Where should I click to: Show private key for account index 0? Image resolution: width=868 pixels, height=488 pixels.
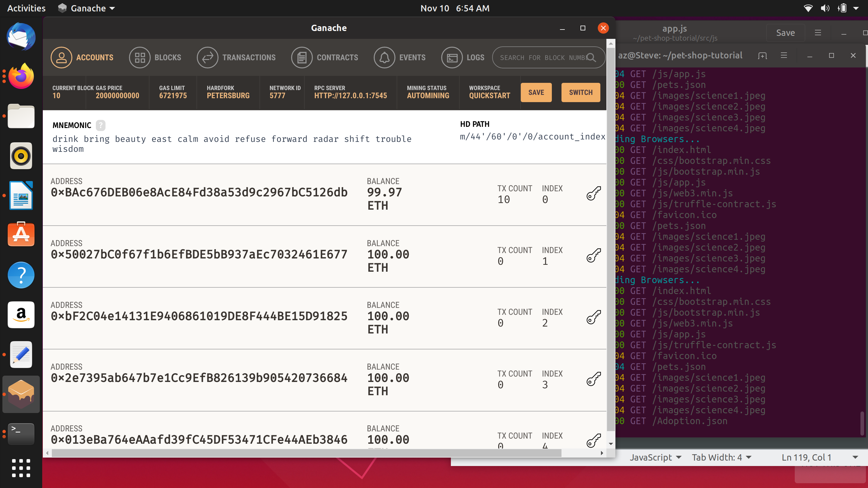click(593, 193)
